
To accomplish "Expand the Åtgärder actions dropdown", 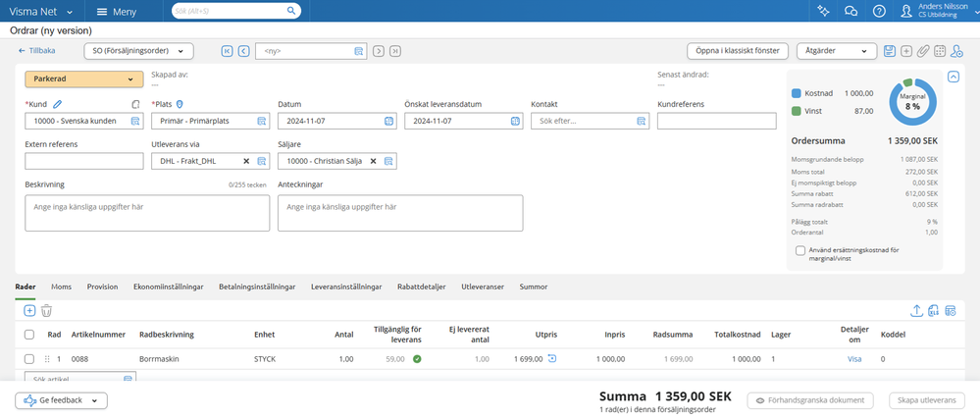I will 835,51.
